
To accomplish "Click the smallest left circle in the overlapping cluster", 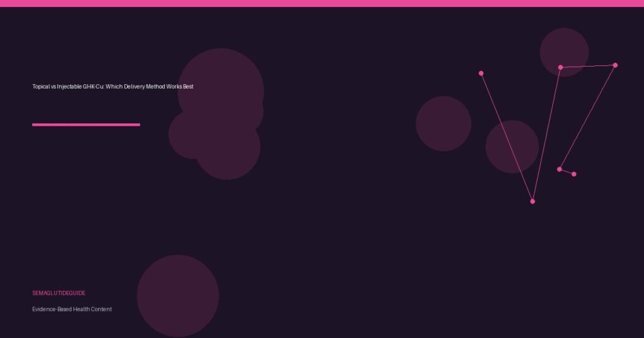I will point(182,135).
